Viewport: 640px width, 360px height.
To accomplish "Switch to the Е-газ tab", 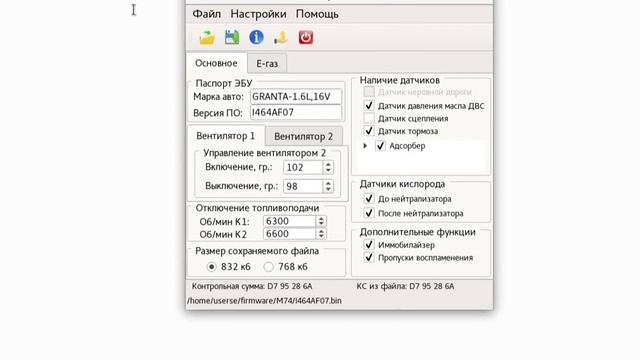I will (267, 64).
